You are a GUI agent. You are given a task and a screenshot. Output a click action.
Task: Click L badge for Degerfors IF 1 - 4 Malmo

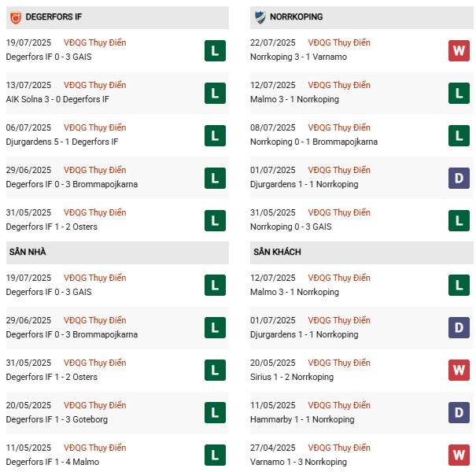pos(214,455)
